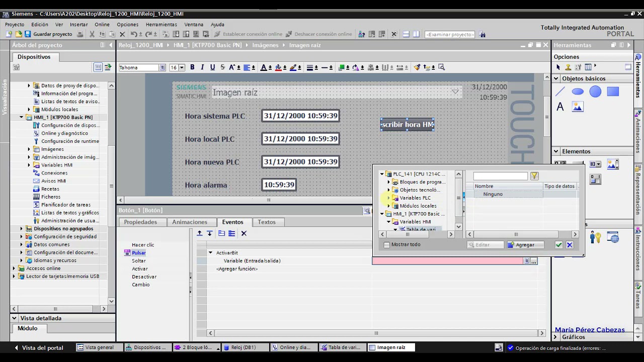This screenshot has height=362, width=644.
Task: Select the Graphic view image object
Action: [x=578, y=107]
